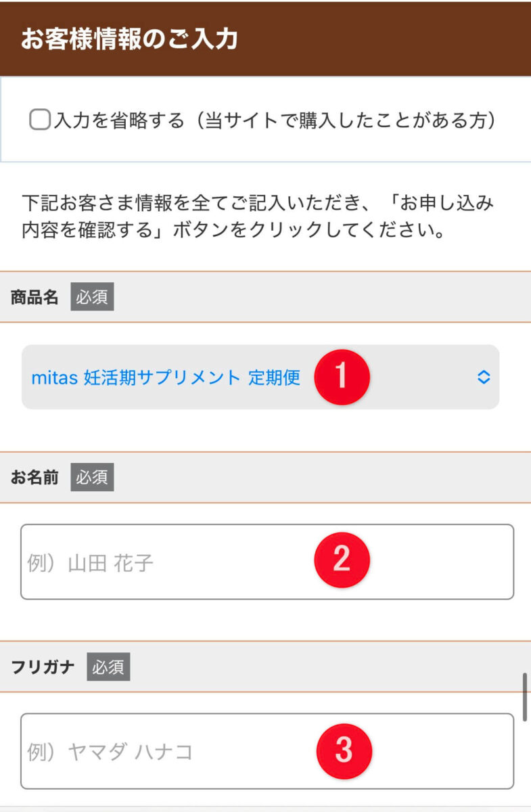Click the 例）ヤマダ ハナコ placeholder text

(110, 752)
